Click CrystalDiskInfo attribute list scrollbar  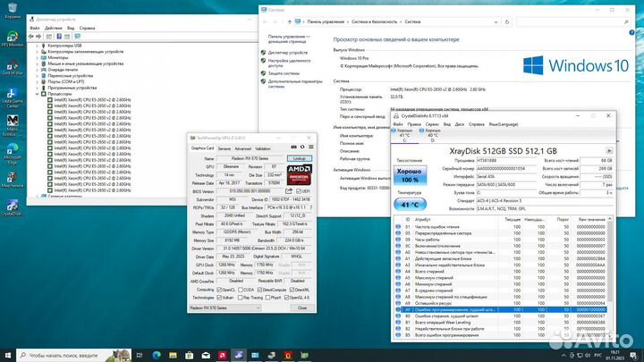609,277
